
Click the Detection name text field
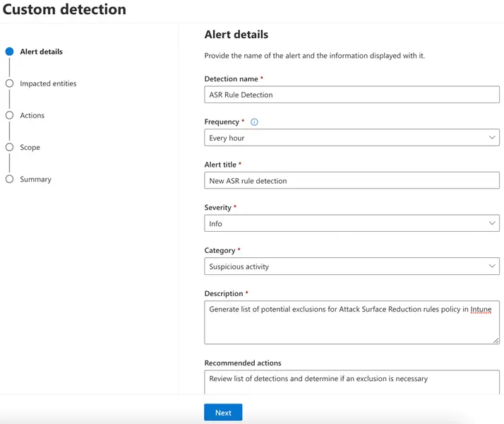352,95
